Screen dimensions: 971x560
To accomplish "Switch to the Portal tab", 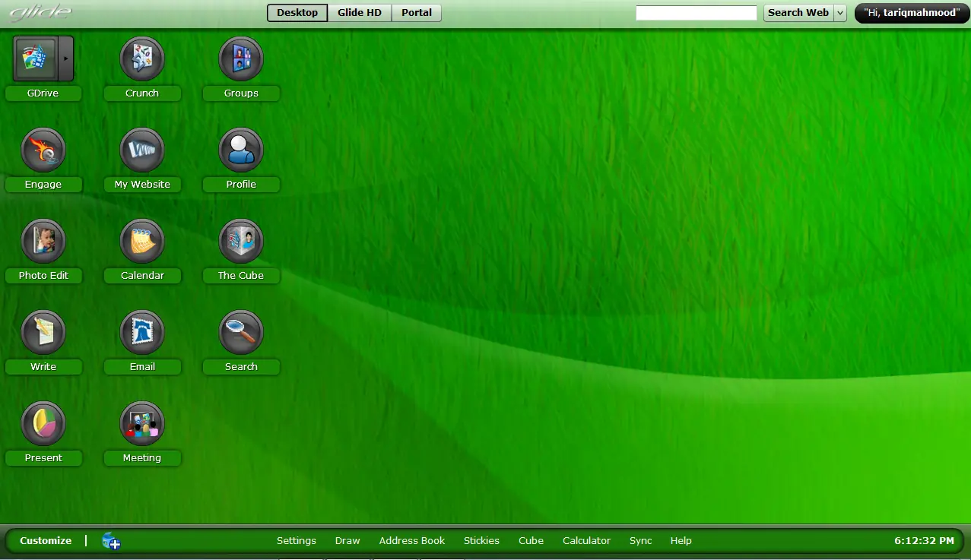I will pyautogui.click(x=417, y=13).
